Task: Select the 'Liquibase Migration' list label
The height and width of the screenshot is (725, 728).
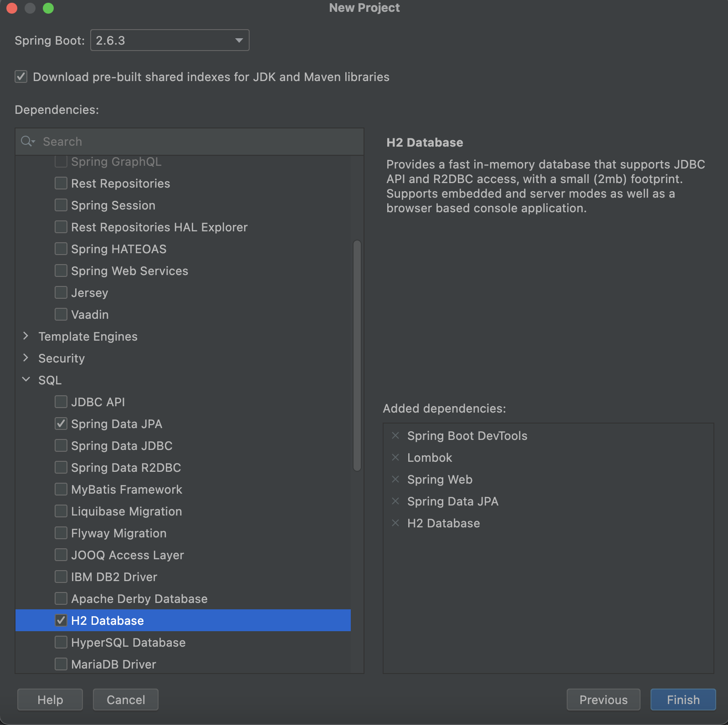Action: 127,511
